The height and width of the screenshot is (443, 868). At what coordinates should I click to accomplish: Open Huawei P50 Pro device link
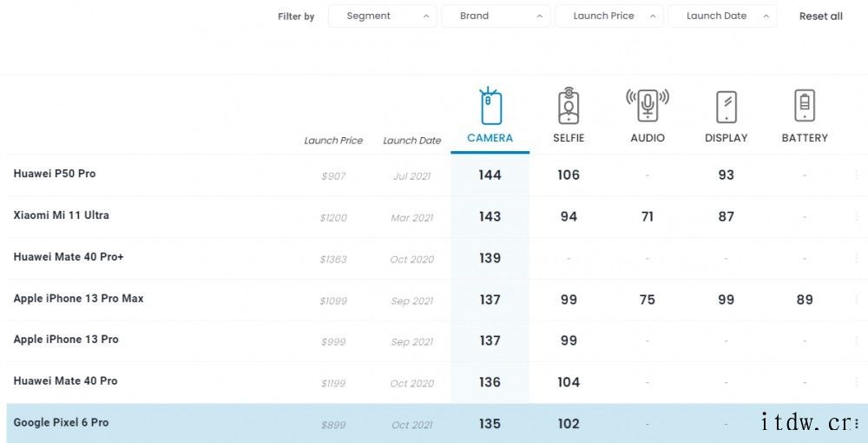tap(54, 174)
